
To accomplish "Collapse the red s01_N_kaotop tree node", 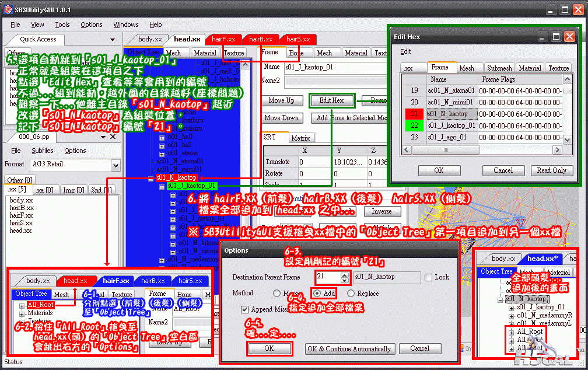I will tap(150, 178).
